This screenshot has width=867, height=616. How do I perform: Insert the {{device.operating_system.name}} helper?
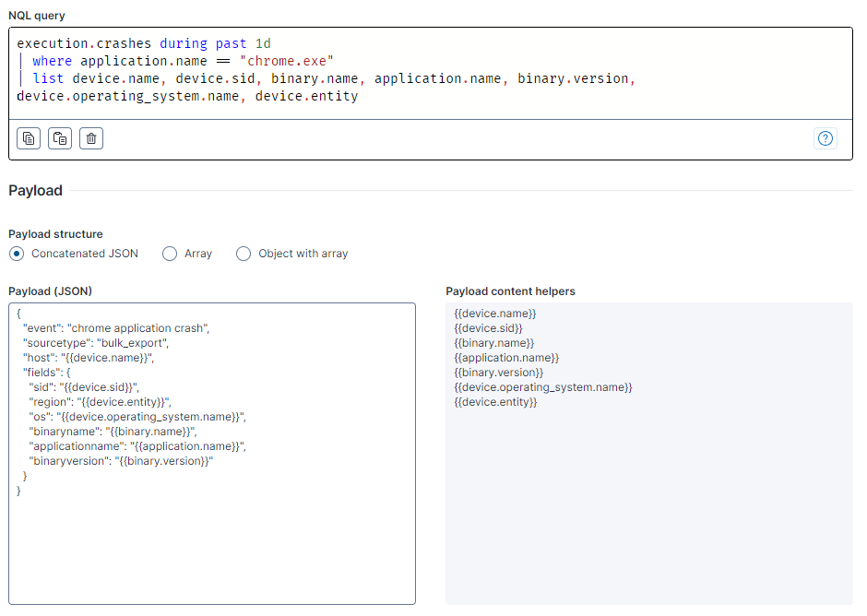pos(543,387)
